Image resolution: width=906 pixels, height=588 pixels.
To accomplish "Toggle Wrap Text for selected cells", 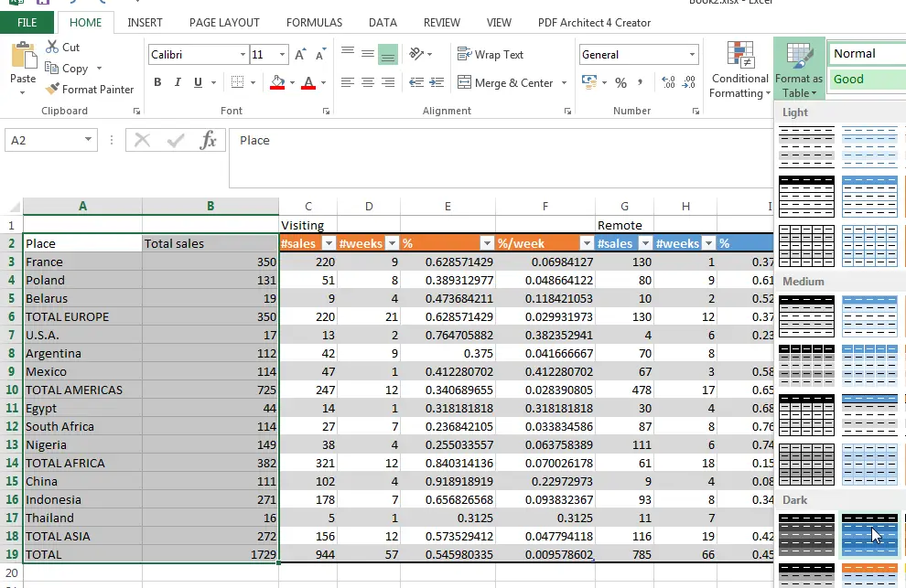I will point(491,54).
